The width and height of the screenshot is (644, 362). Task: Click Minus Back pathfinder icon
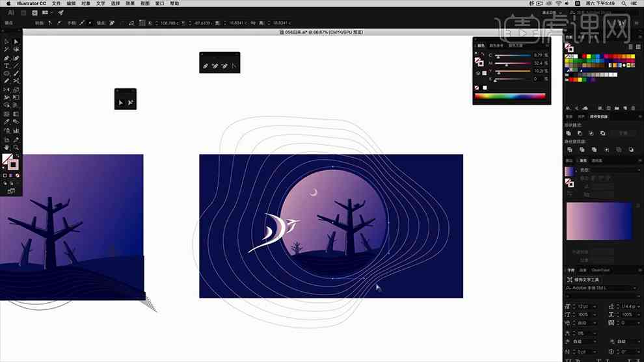pyautogui.click(x=631, y=150)
